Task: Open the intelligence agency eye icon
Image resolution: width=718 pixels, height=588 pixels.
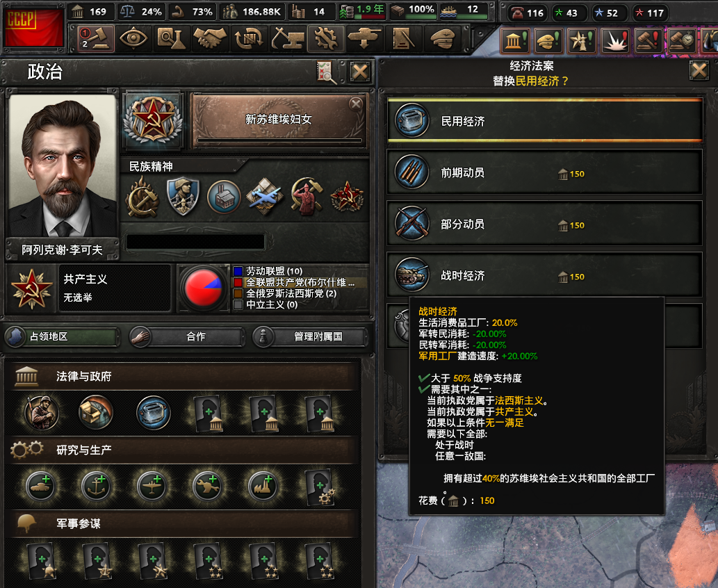Action: click(x=133, y=38)
